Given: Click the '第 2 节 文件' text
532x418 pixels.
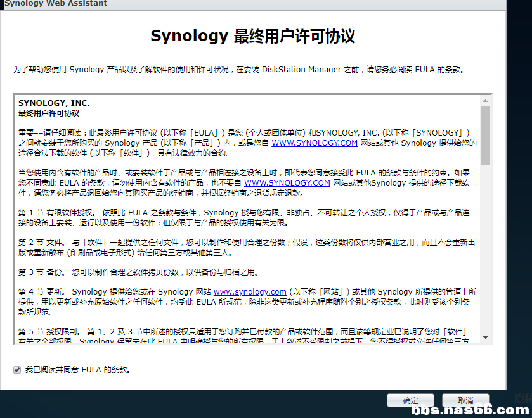Looking at the screenshot, I should [x=41, y=243].
